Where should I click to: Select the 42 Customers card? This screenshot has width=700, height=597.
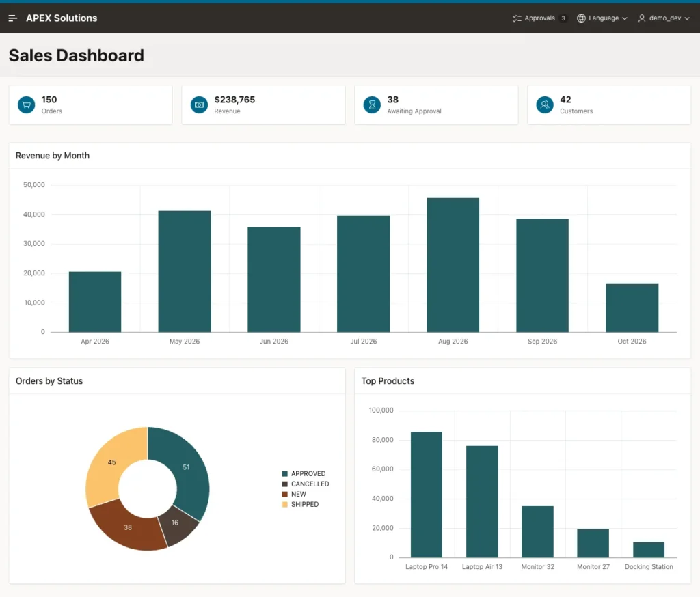tap(609, 105)
